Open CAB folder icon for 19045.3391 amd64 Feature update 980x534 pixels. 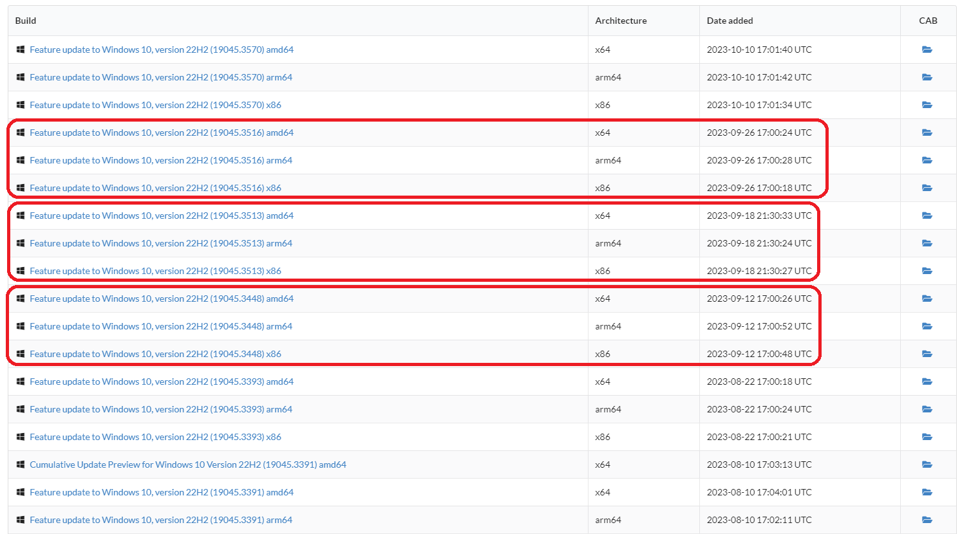[927, 492]
